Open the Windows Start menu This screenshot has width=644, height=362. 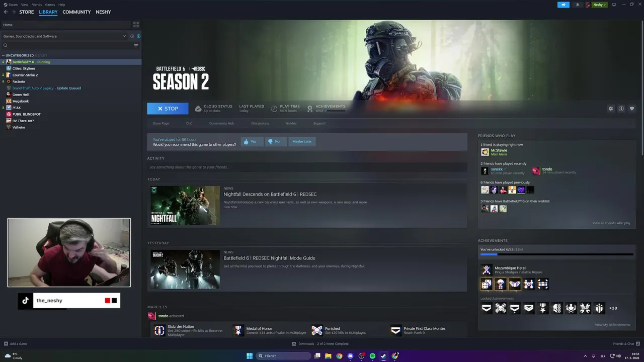(x=250, y=356)
